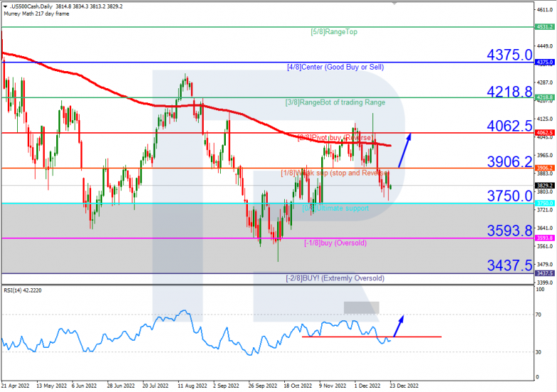Viewport: 557px width, 392px height.
Task: Select the [5/8]RangeTop level label
Action: pyautogui.click(x=334, y=32)
